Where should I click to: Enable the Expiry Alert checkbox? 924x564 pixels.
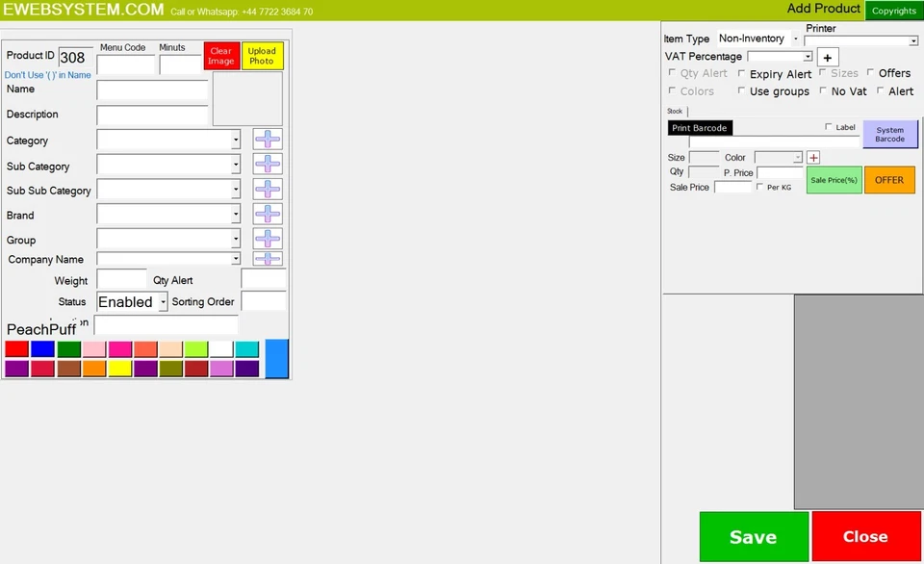[742, 73]
